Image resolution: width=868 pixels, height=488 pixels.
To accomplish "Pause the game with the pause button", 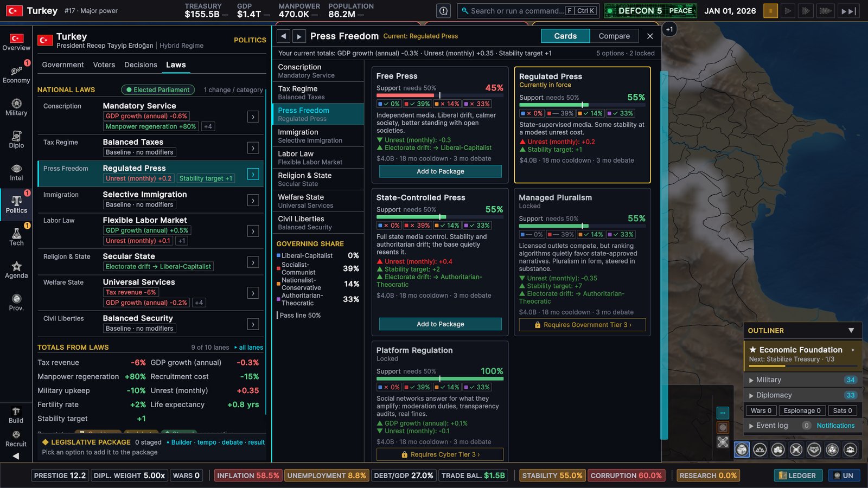I will tap(770, 11).
